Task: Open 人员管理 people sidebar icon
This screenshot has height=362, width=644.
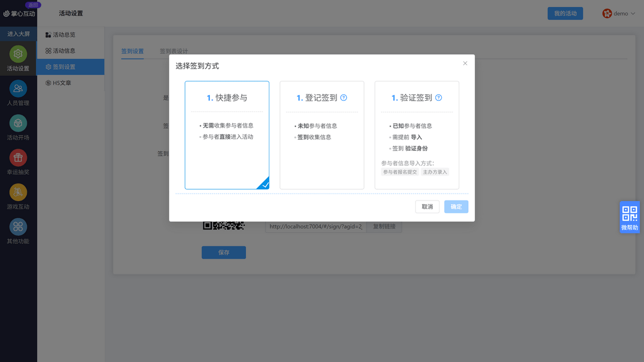Action: [18, 88]
